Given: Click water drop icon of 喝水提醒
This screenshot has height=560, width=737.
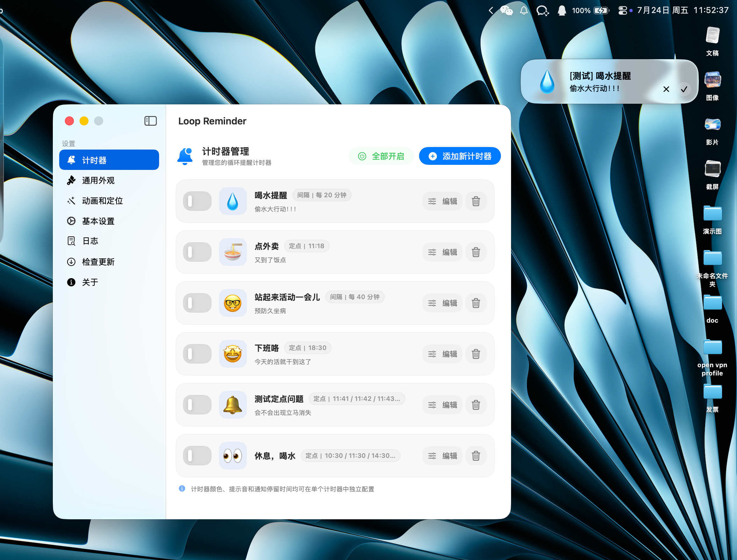Looking at the screenshot, I should [233, 201].
